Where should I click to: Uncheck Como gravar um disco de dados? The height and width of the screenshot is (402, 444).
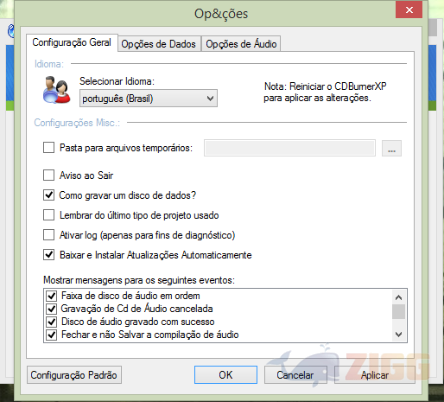(x=49, y=195)
